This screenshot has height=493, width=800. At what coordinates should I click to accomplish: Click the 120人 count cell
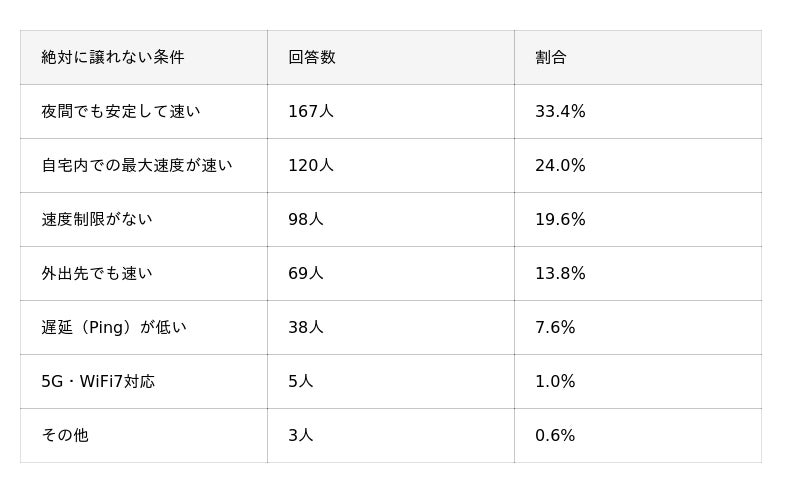[x=311, y=165]
